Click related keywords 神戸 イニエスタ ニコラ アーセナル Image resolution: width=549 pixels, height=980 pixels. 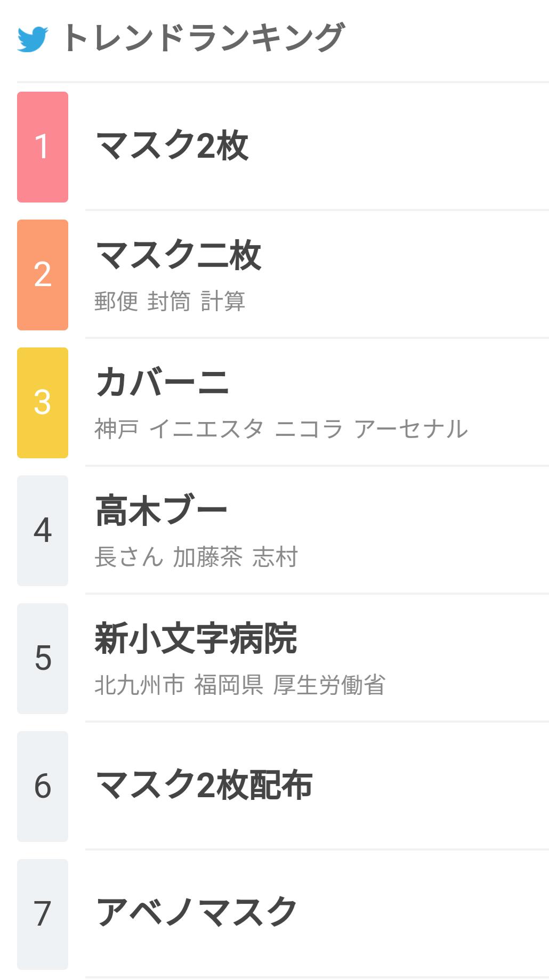[x=281, y=429]
